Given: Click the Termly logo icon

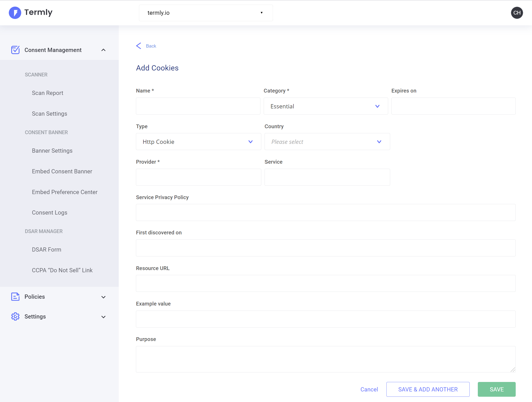Looking at the screenshot, I should click(x=15, y=13).
